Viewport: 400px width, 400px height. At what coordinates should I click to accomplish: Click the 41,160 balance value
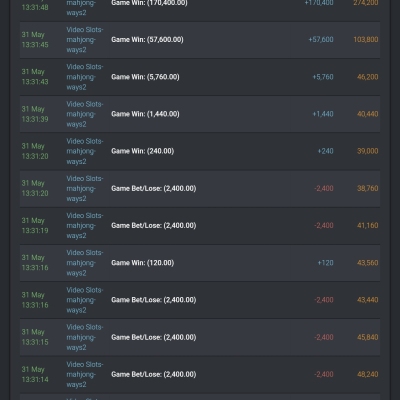368,226
